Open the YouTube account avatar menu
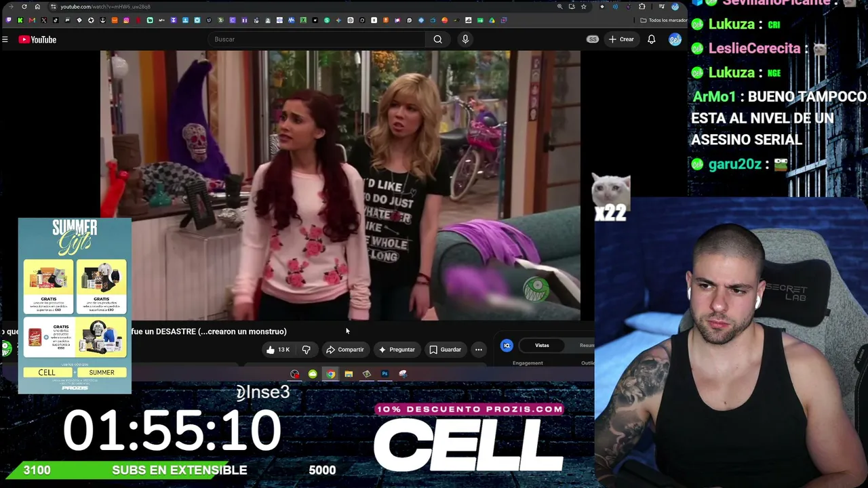Image resolution: width=868 pixels, height=488 pixels. tap(675, 39)
